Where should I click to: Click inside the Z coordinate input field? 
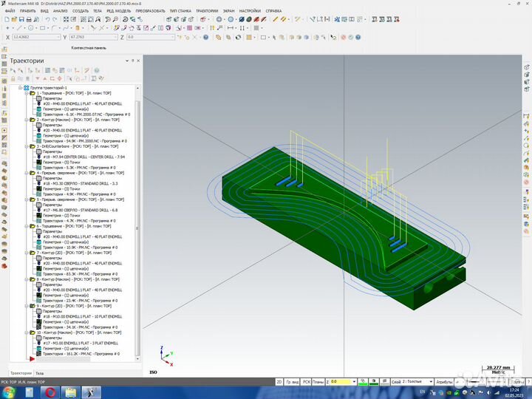(x=150, y=38)
